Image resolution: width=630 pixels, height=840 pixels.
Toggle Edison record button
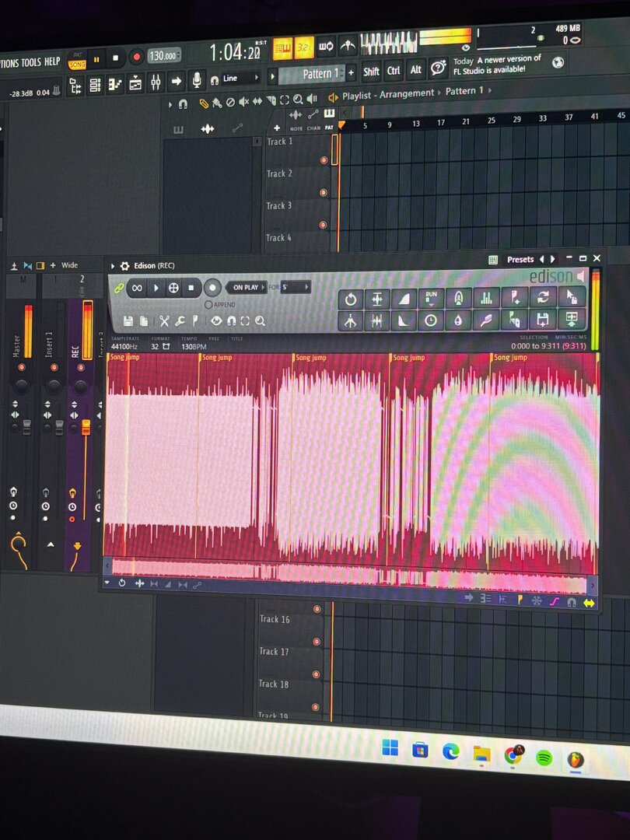[212, 288]
